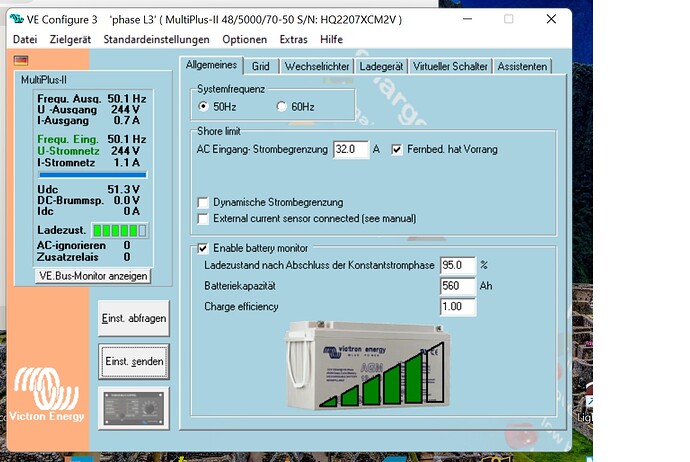Click the VE Configure app icon in title bar

coord(17,19)
